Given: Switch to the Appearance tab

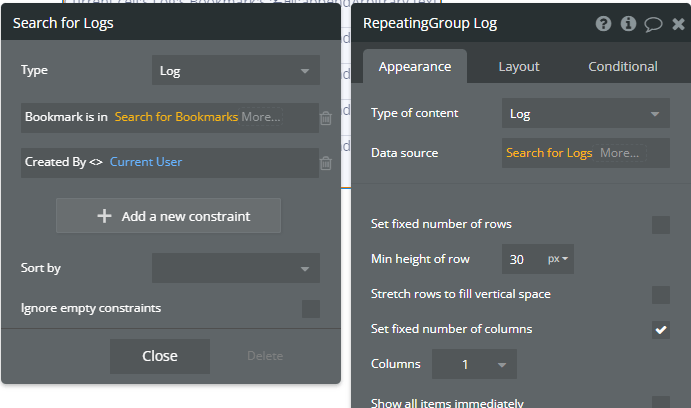Looking at the screenshot, I should [x=415, y=66].
